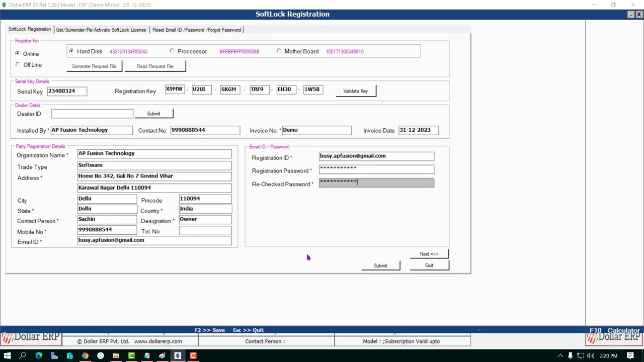The image size is (644, 362).
Task: Launch Microsoft Edge from taskbar
Action: pyautogui.click(x=39, y=355)
